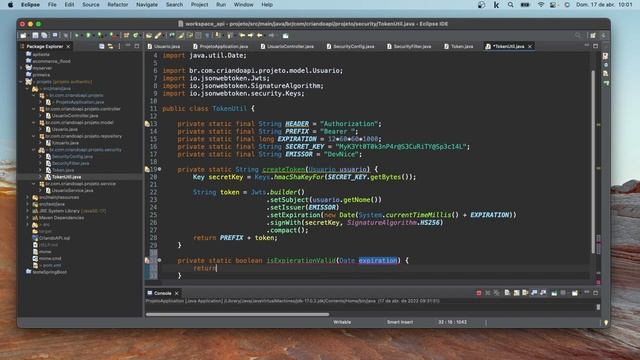The height and width of the screenshot is (360, 640).
Task: Click the Clear Console icon
Action: click(507, 293)
